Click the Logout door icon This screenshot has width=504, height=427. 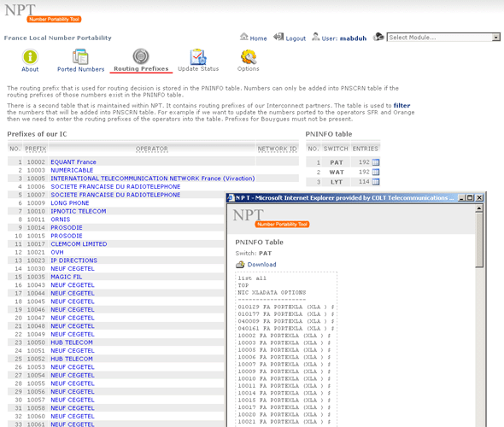(278, 38)
